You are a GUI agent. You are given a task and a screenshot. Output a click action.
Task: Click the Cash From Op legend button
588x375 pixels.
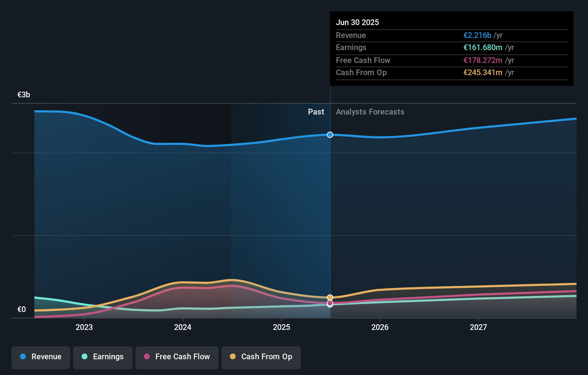coord(261,357)
